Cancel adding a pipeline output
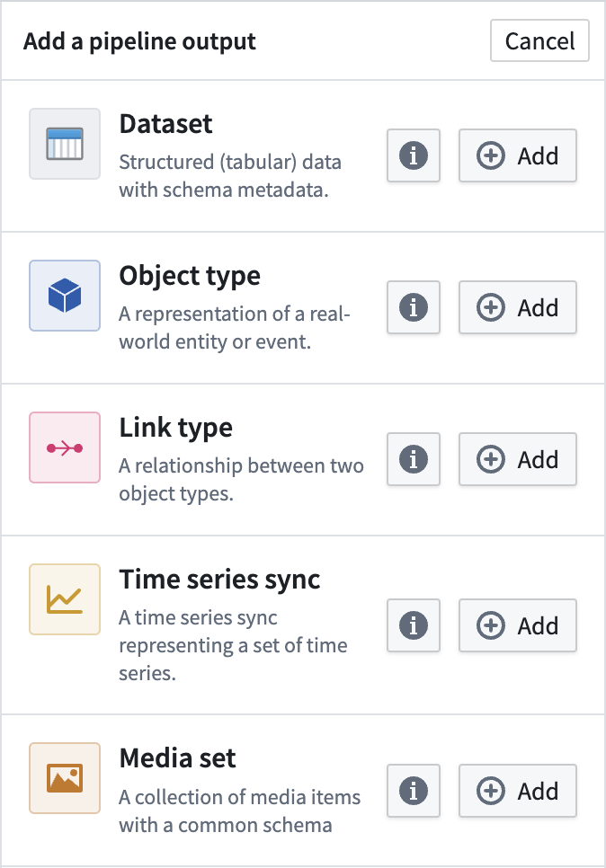 539,40
